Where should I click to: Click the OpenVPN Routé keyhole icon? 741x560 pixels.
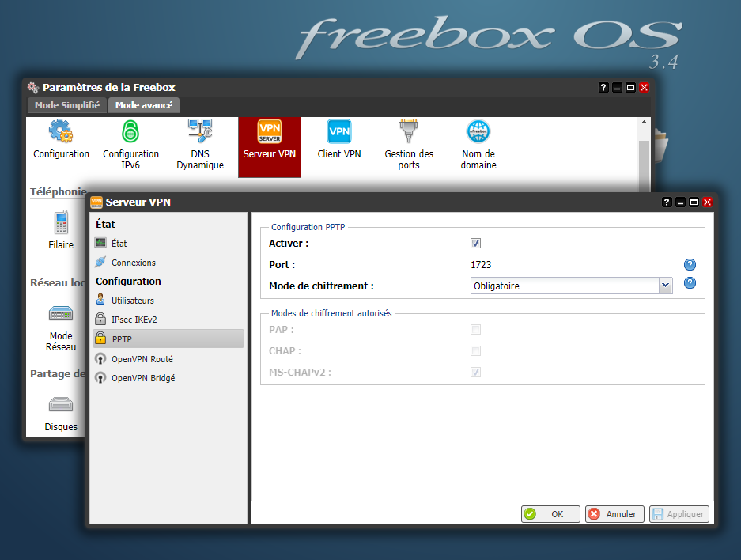(x=100, y=358)
